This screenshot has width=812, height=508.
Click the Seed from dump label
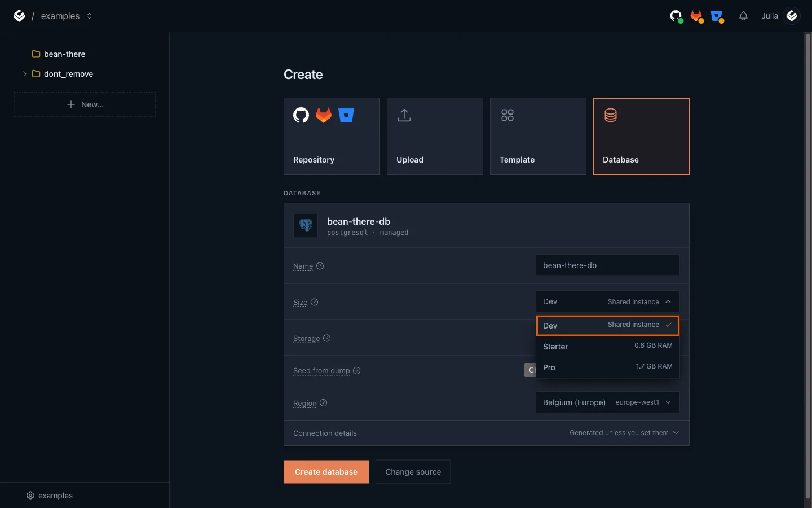[x=321, y=371]
